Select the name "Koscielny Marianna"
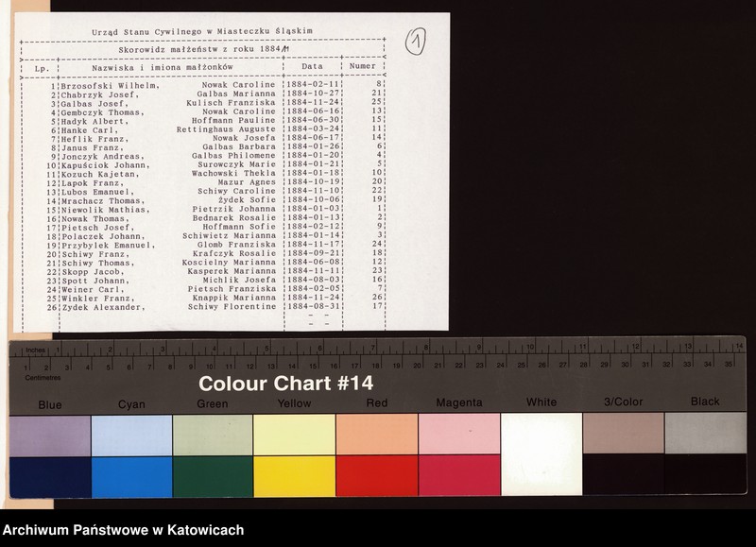Viewport: 756px width, 547px height. point(229,263)
